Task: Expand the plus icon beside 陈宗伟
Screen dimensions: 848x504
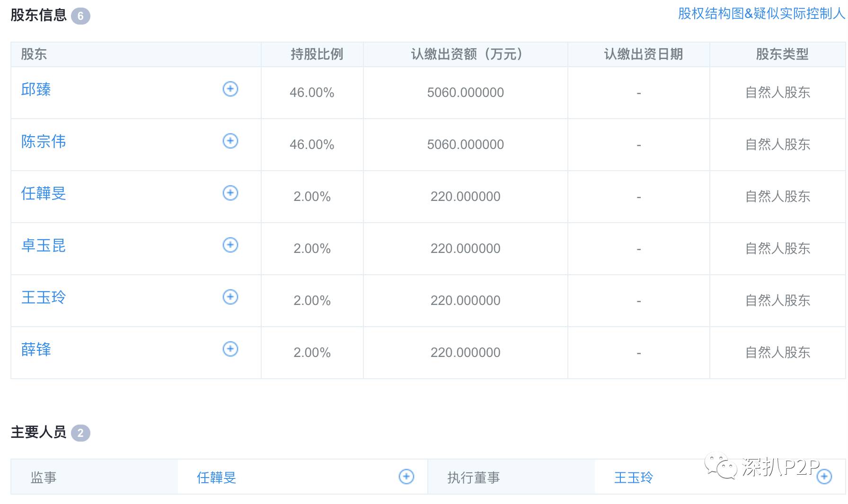Action: pos(230,141)
